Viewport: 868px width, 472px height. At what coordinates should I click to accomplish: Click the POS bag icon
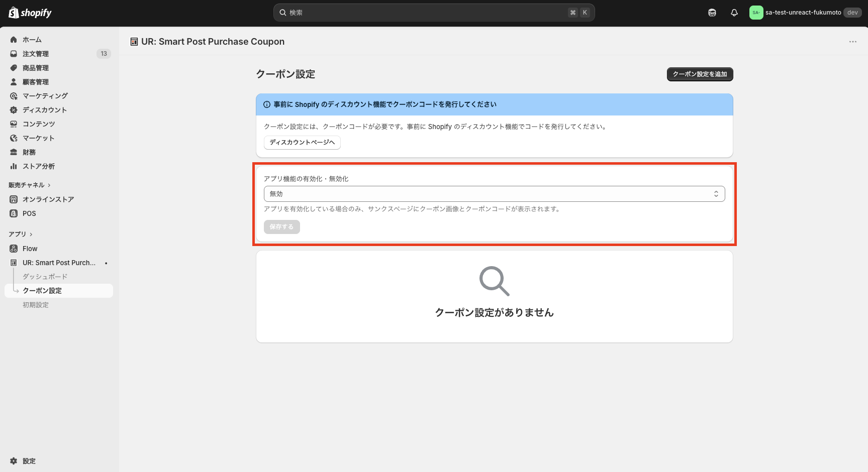click(x=14, y=213)
